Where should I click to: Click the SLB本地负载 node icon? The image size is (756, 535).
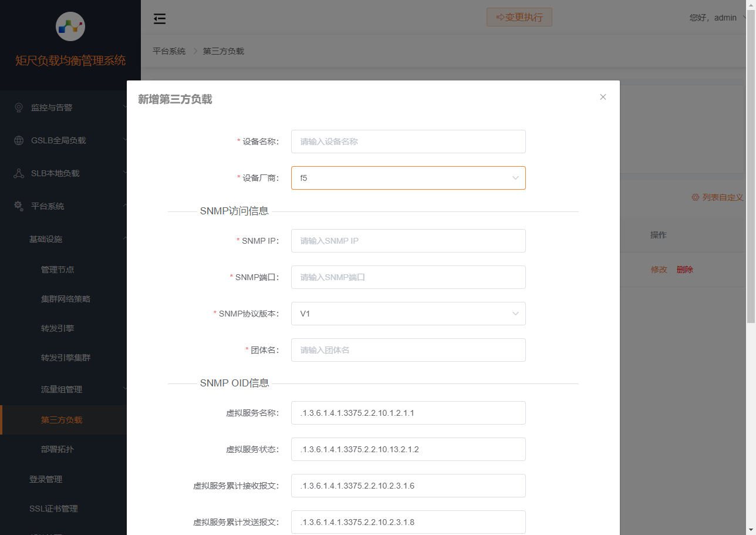[18, 173]
